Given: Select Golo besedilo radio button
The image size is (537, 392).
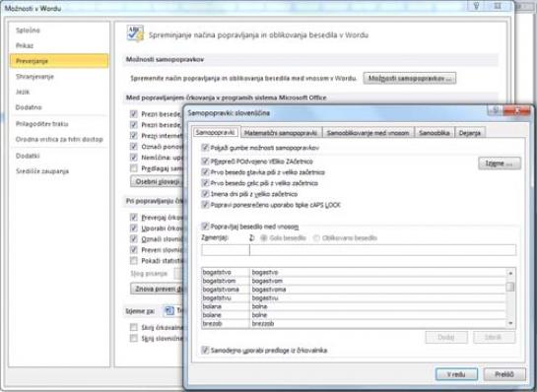Looking at the screenshot, I should pos(264,237).
